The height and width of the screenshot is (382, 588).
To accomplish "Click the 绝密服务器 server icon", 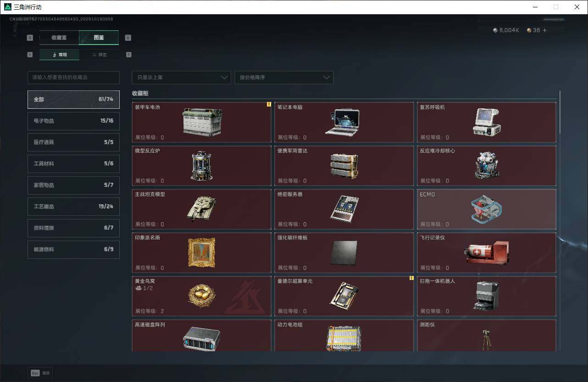I will (x=344, y=209).
